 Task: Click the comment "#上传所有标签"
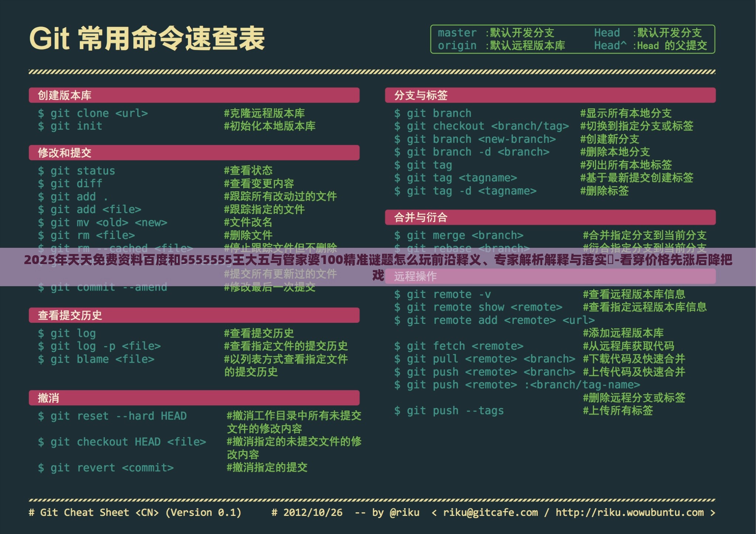click(618, 411)
